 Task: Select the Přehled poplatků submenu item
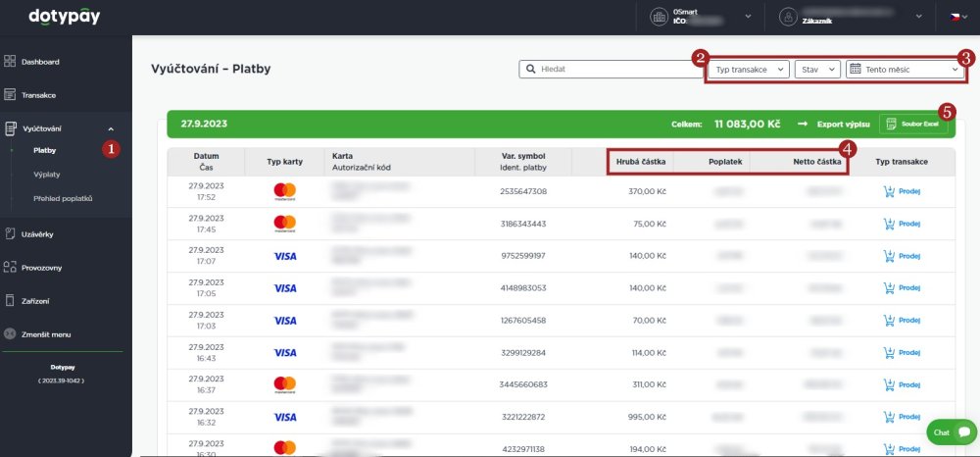(63, 198)
